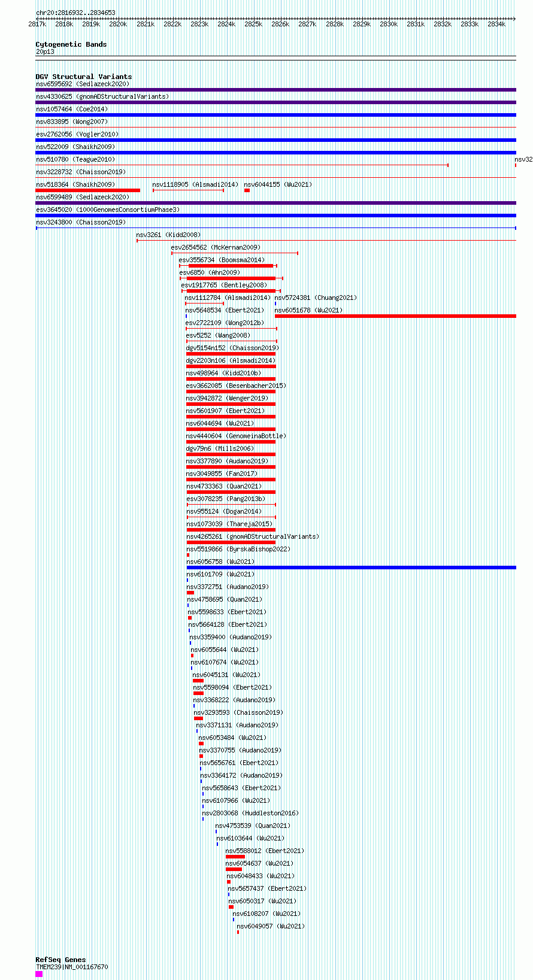The width and height of the screenshot is (533, 980).
Task: Select esv2654562 (McKernan2009) label
Action: point(216,247)
